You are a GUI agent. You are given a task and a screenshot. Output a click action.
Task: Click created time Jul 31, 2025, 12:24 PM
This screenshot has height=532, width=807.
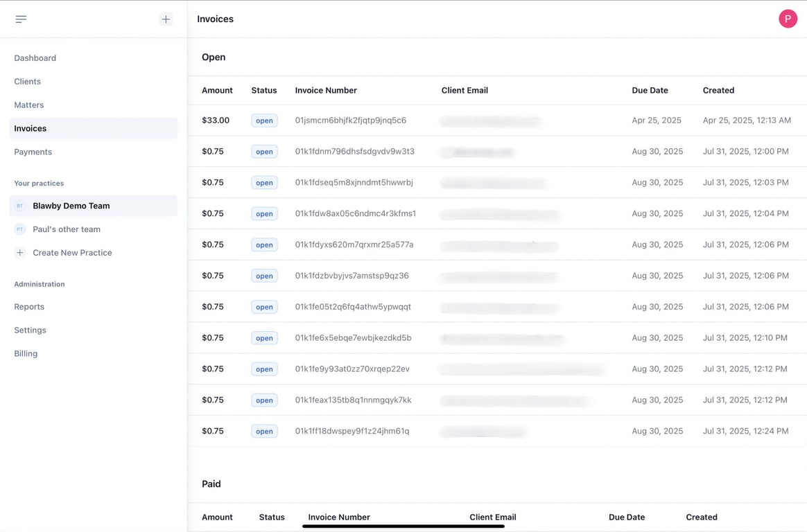pyautogui.click(x=746, y=431)
